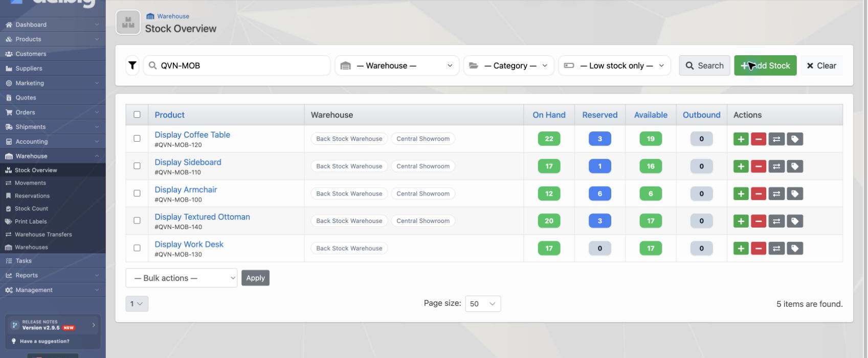
Task: Click Have a suggestion link
Action: click(x=44, y=341)
